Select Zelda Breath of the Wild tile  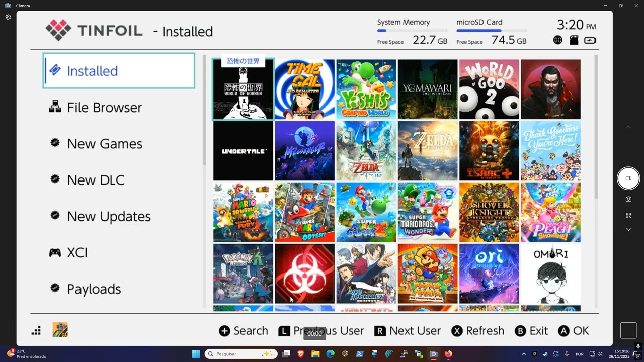click(x=428, y=151)
